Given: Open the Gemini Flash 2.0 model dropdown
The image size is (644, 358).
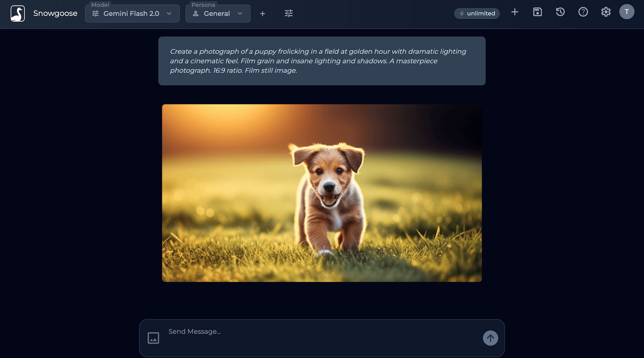Looking at the screenshot, I should (x=132, y=14).
